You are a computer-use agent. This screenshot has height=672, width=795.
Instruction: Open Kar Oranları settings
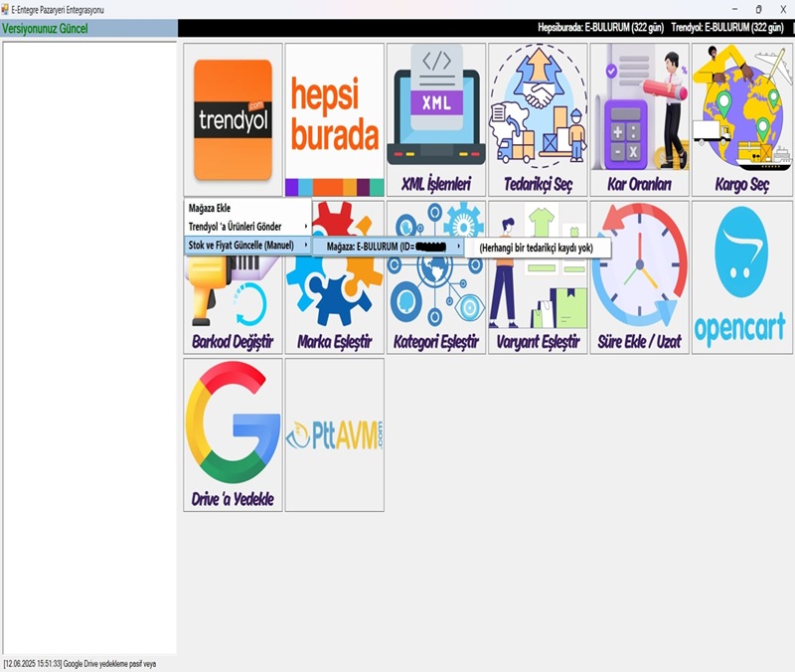point(639,119)
